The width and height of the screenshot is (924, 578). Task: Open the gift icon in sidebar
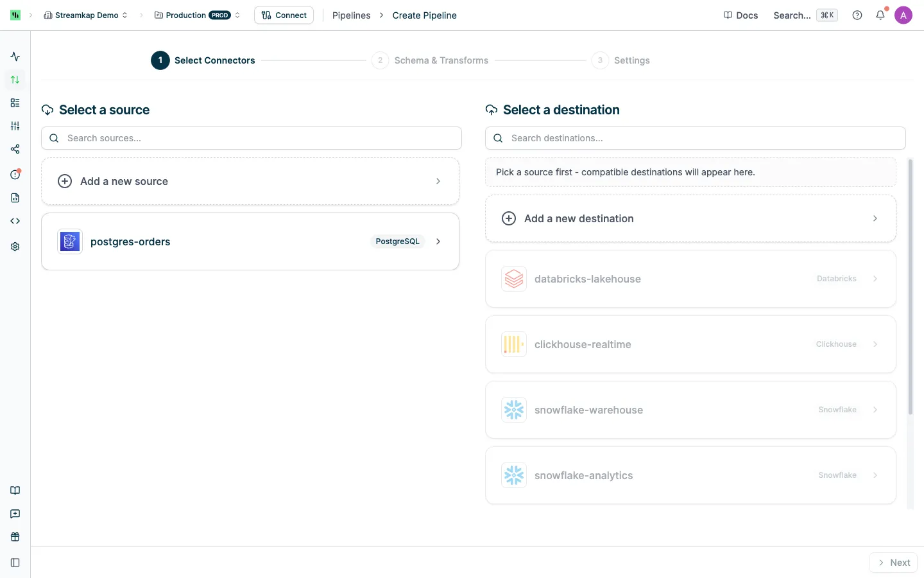click(x=15, y=537)
